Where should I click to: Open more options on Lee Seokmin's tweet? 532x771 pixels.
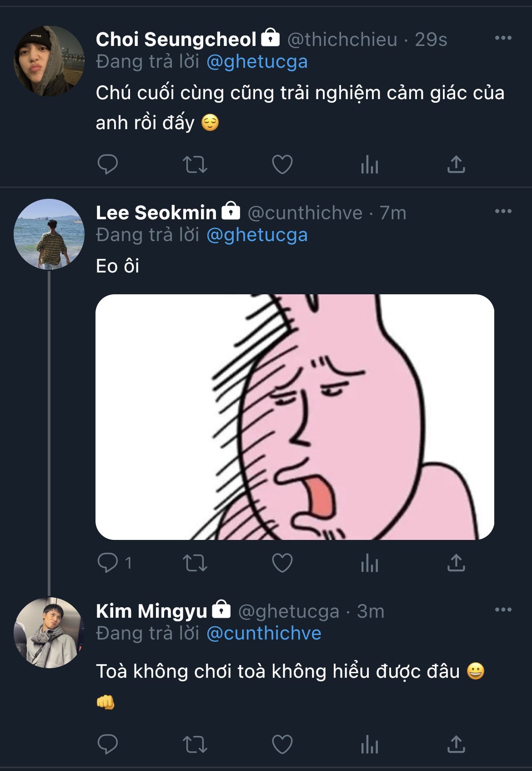(x=503, y=211)
